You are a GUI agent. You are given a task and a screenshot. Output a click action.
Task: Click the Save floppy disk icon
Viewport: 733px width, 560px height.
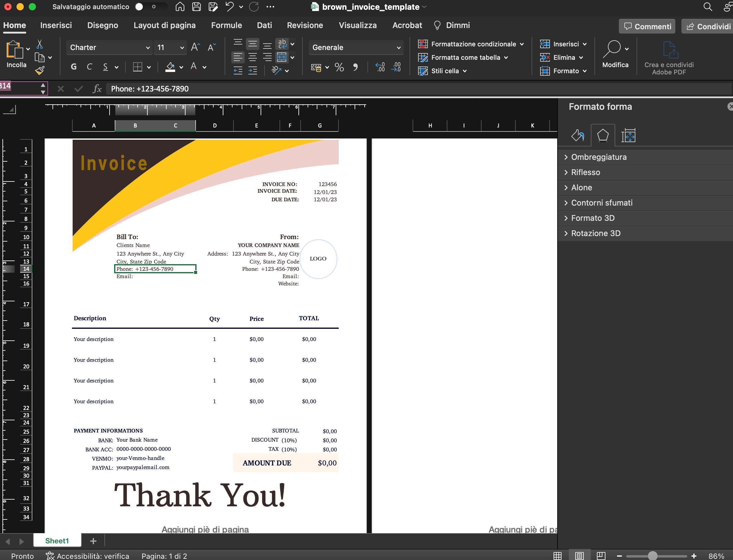tap(197, 7)
